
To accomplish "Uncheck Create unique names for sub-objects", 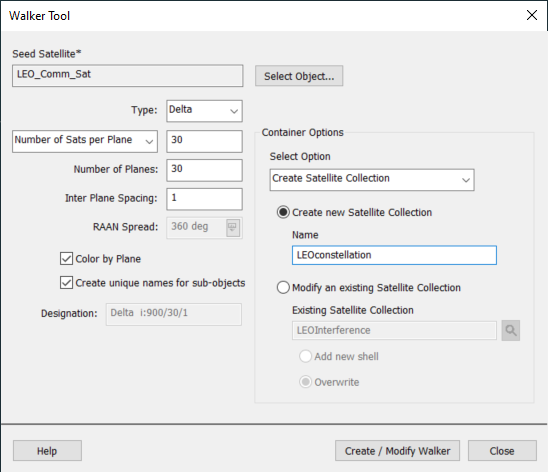I will click(x=66, y=283).
